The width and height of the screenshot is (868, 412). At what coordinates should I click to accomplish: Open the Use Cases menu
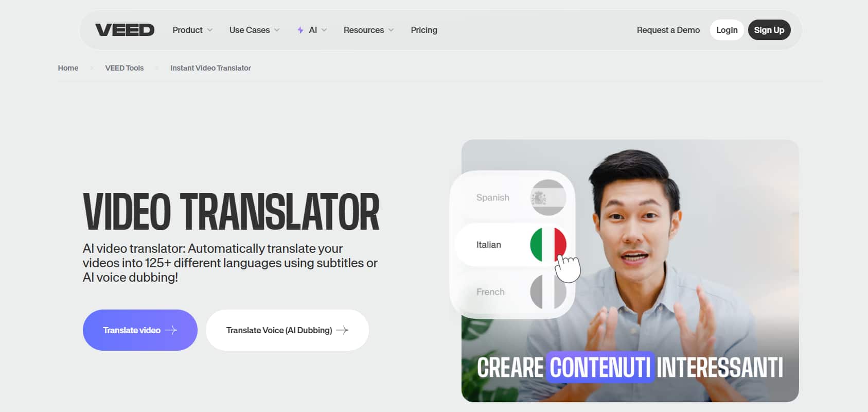[254, 30]
